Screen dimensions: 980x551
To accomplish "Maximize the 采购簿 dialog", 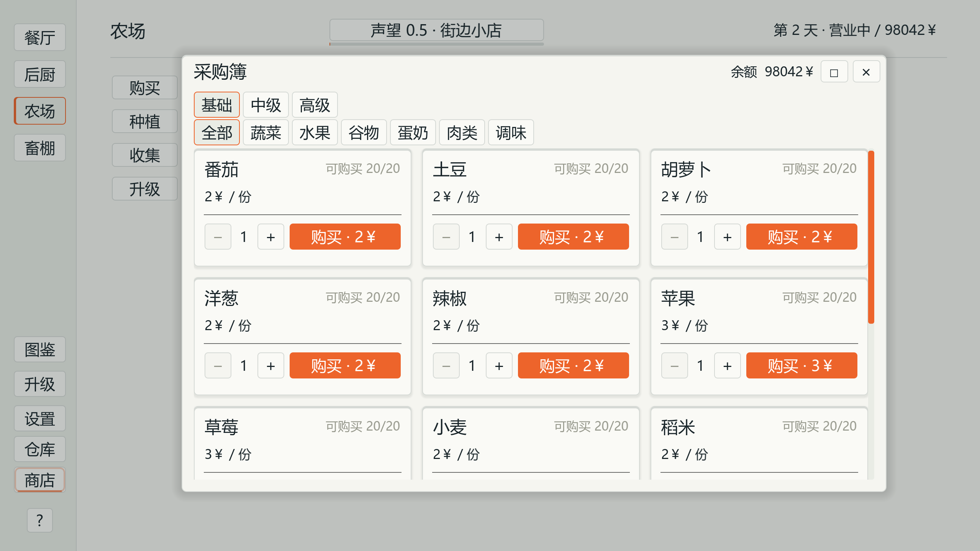I will pyautogui.click(x=834, y=72).
